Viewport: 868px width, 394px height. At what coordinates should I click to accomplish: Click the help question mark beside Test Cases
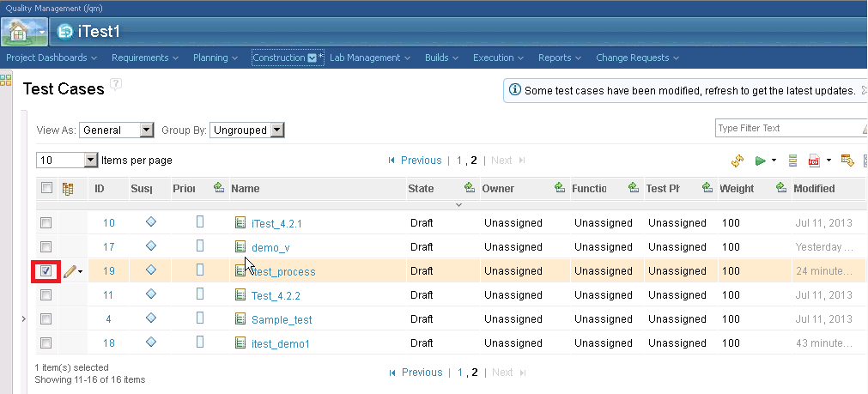[x=116, y=84]
